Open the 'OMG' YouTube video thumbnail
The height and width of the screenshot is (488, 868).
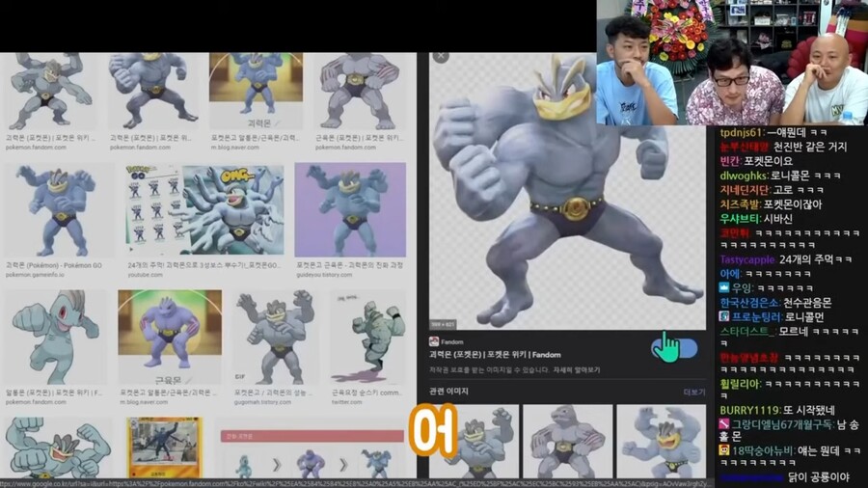tap(204, 209)
